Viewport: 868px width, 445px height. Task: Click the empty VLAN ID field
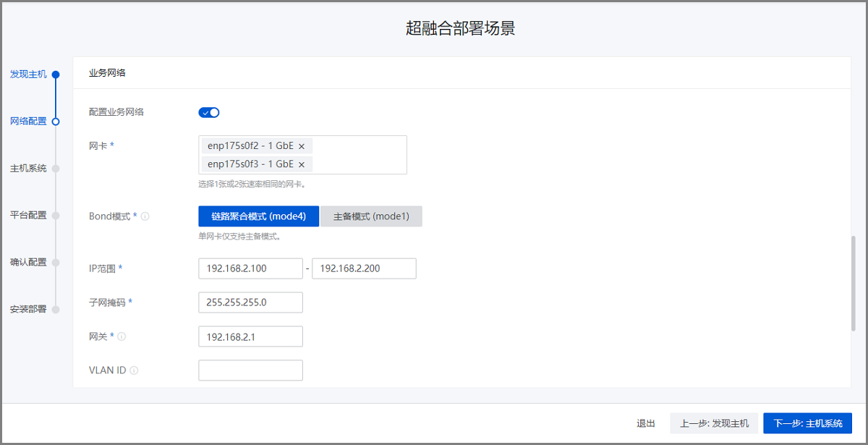pyautogui.click(x=250, y=370)
